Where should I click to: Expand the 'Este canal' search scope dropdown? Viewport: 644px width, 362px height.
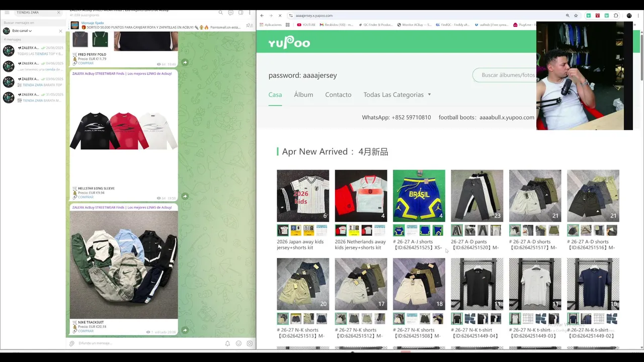click(x=22, y=31)
